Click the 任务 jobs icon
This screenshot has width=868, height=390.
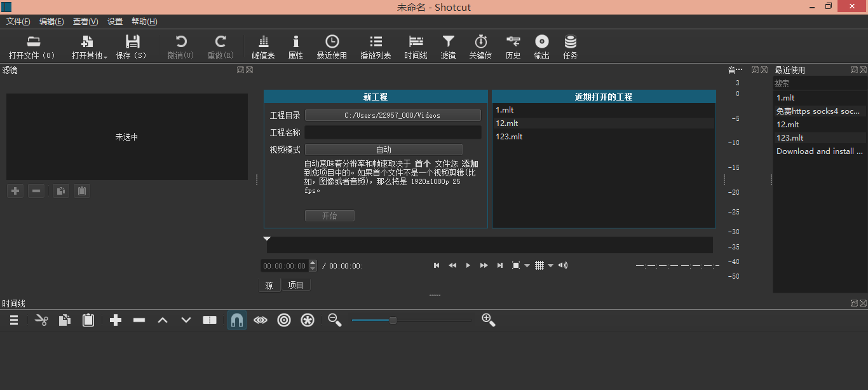(570, 48)
